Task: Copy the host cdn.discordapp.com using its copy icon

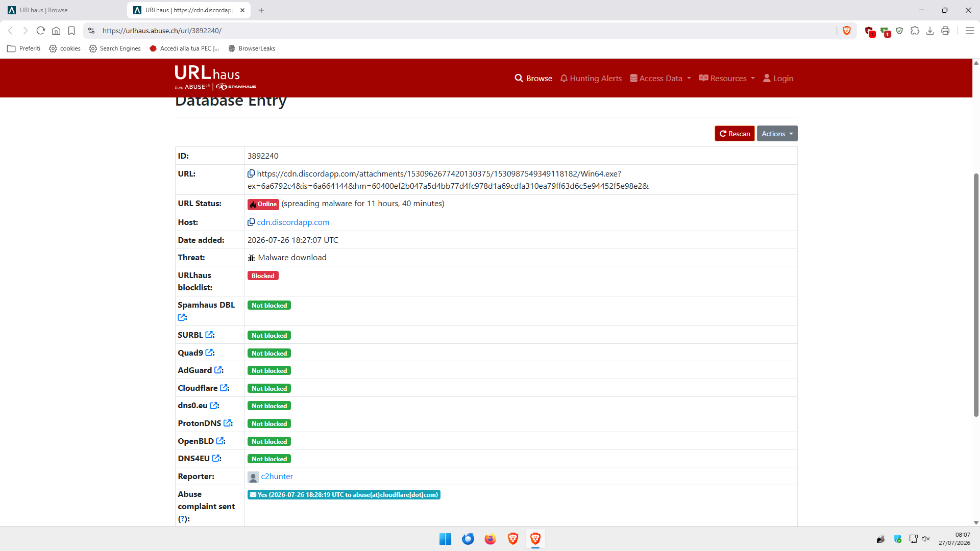Action: pyautogui.click(x=251, y=222)
